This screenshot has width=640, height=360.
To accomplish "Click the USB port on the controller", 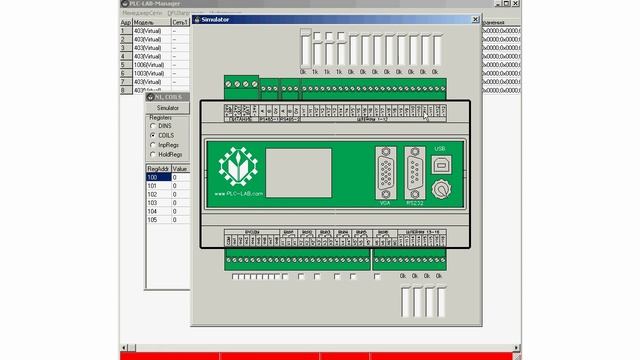I will pyautogui.click(x=441, y=165).
